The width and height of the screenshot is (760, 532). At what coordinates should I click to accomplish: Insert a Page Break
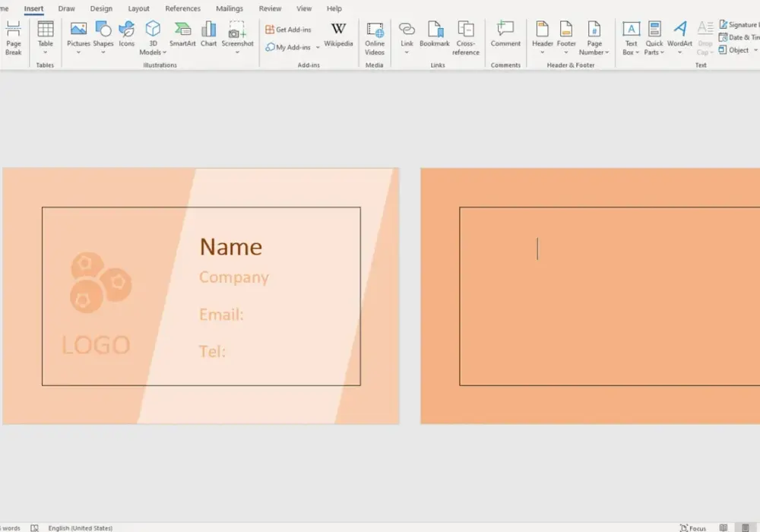pos(14,38)
